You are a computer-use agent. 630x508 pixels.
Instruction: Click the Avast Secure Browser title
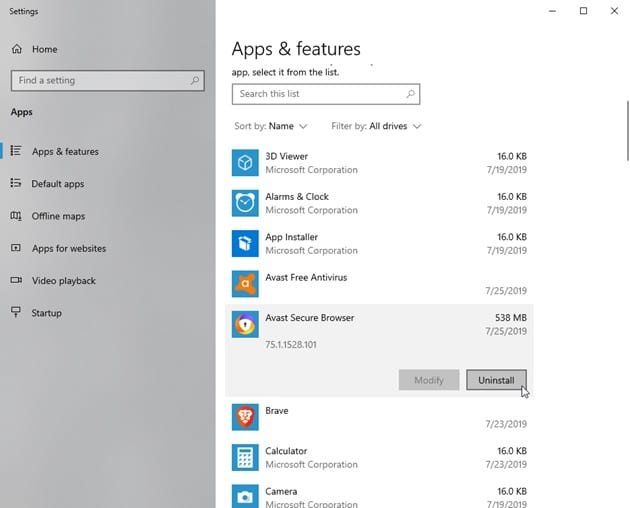pyautogui.click(x=310, y=318)
